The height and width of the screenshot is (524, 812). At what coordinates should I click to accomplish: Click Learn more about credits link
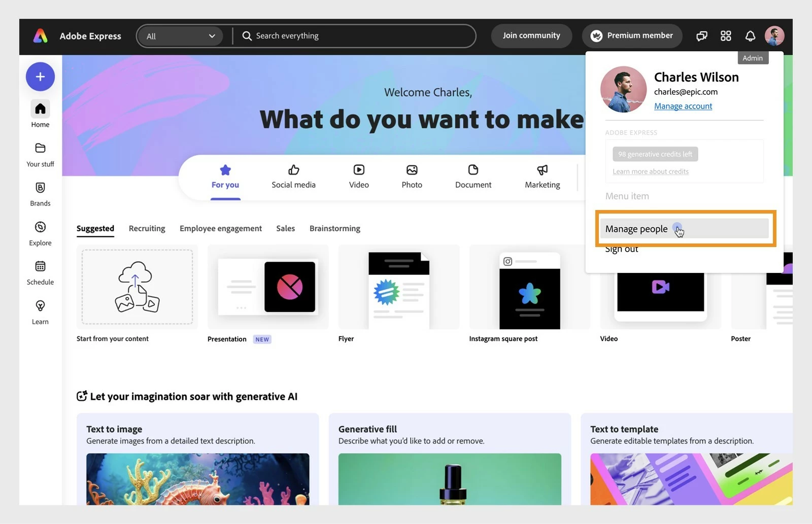651,171
